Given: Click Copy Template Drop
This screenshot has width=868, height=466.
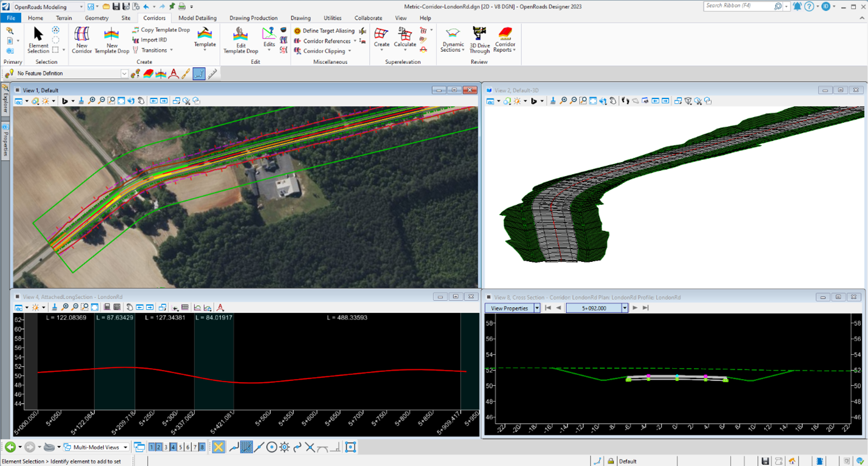Looking at the screenshot, I should (x=161, y=30).
